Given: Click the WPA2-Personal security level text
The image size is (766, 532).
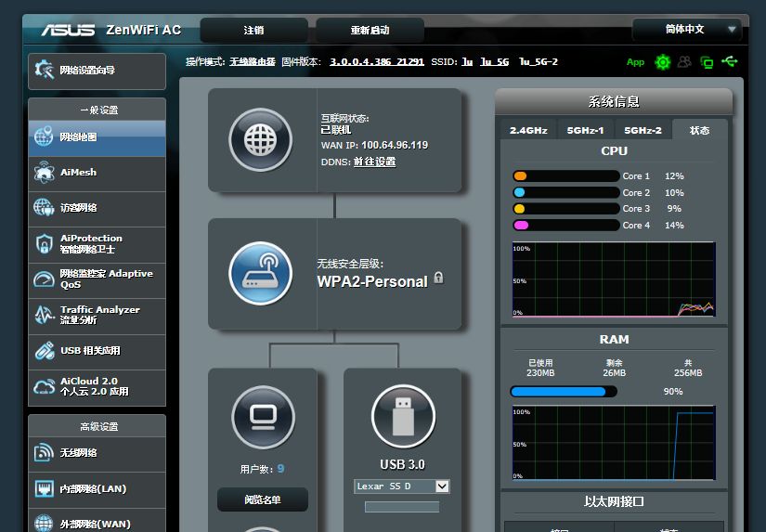Looking at the screenshot, I should tap(372, 281).
